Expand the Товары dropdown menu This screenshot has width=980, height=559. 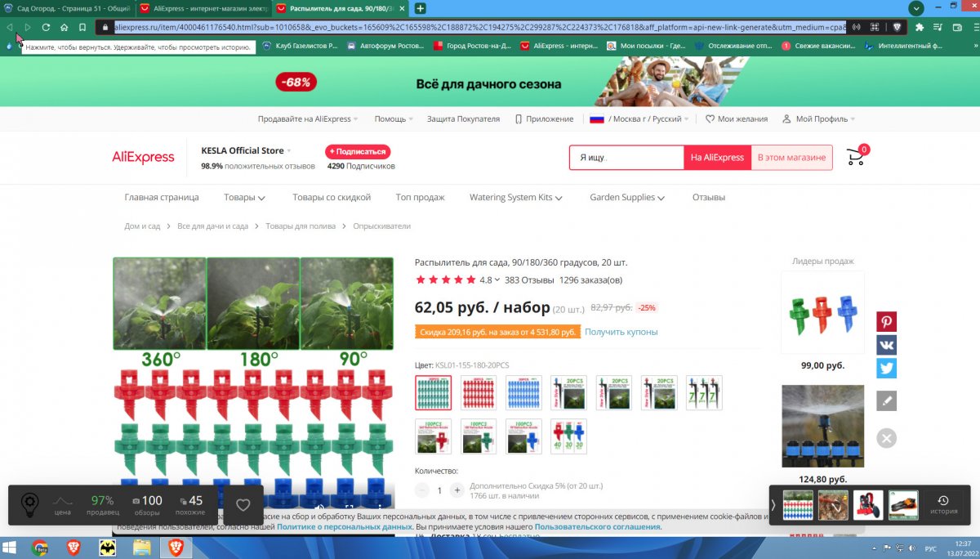coord(244,197)
